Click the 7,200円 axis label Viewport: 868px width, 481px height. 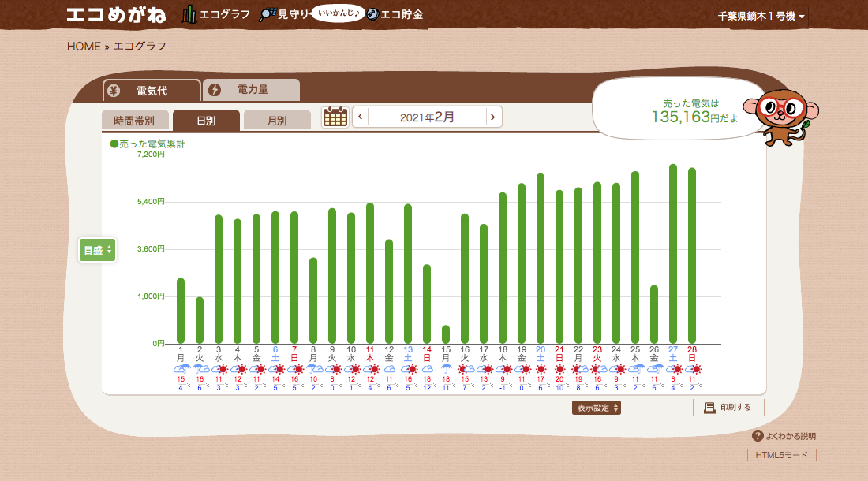pyautogui.click(x=151, y=155)
